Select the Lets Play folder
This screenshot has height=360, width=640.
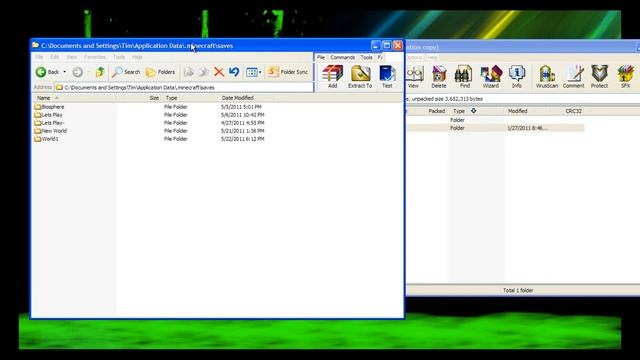click(x=49, y=115)
